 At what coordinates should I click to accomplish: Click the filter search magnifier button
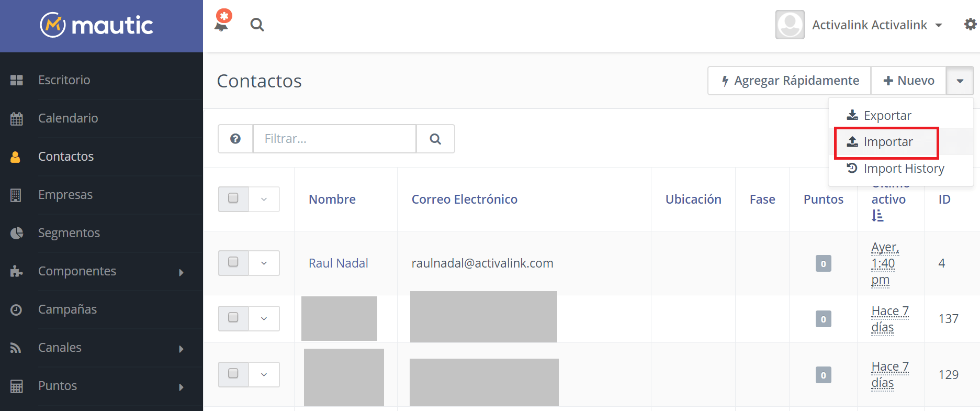(x=435, y=139)
